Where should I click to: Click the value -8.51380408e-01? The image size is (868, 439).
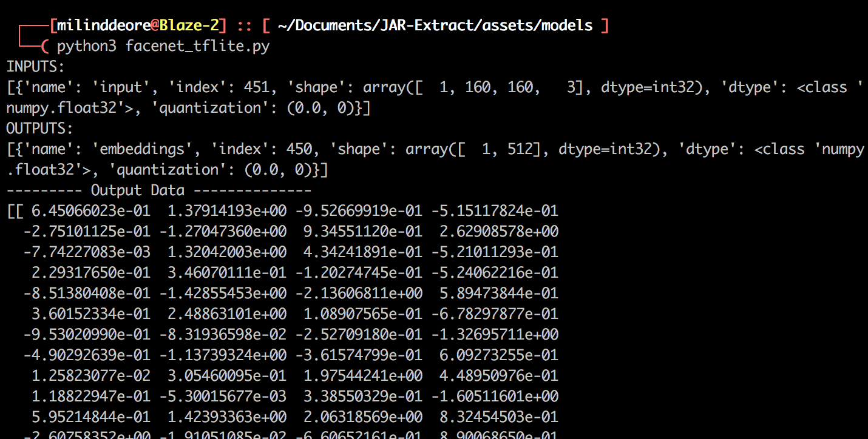click(x=87, y=293)
